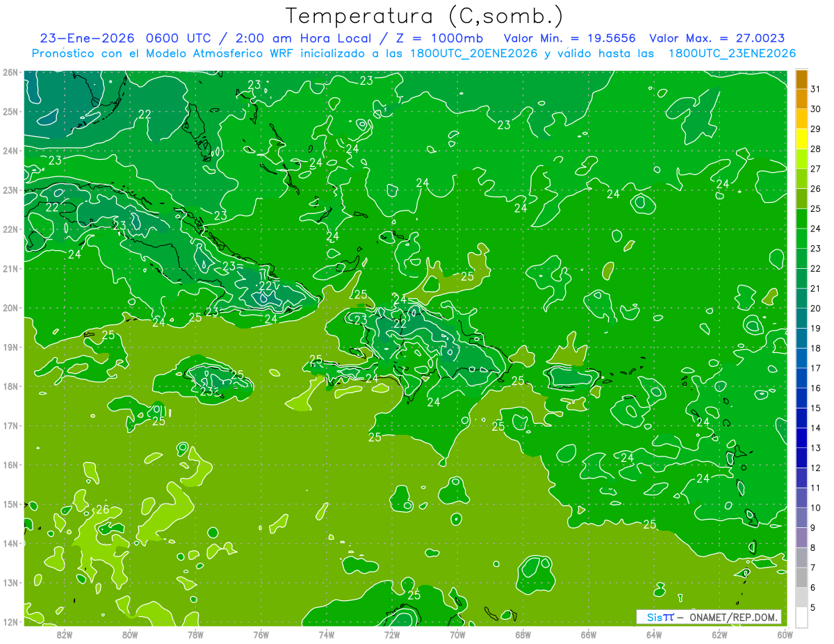
Task: Click the color bar label "16"
Action: tap(815, 388)
